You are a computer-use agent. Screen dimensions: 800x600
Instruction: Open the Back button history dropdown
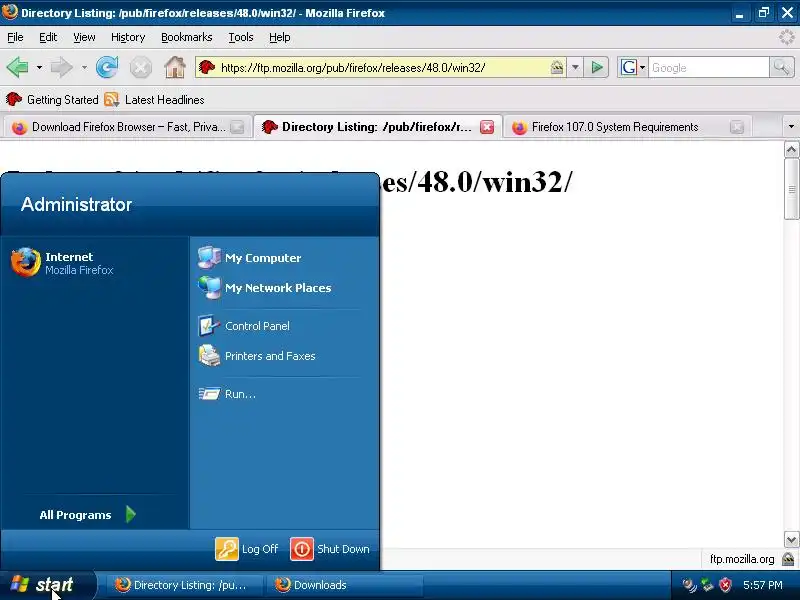(x=39, y=67)
